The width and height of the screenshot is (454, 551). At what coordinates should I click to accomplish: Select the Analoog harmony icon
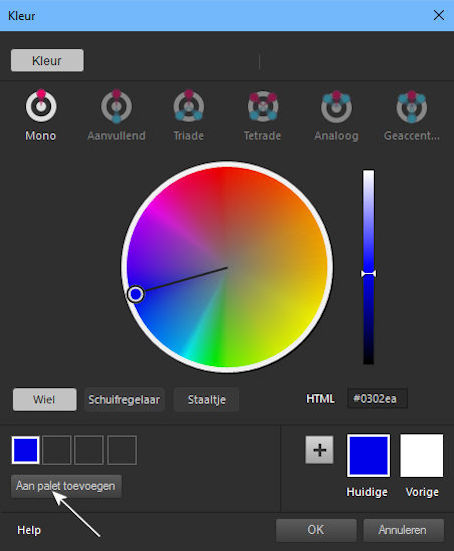point(336,106)
